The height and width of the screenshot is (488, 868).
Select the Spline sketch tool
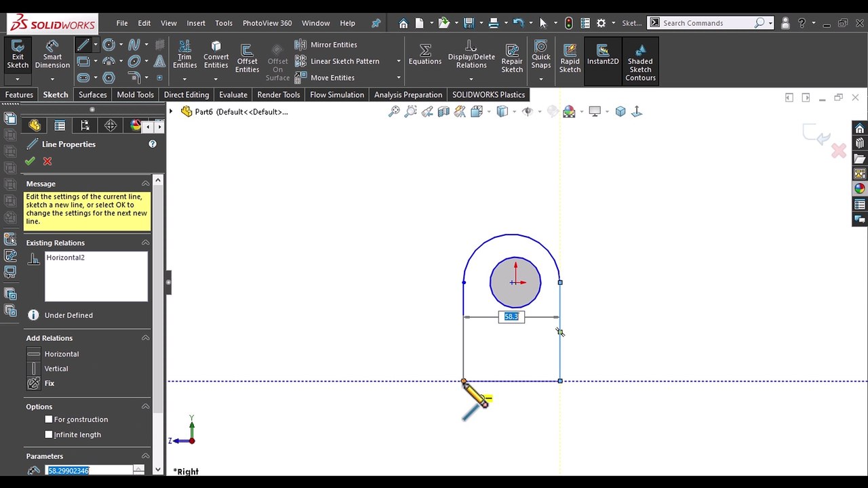(134, 45)
